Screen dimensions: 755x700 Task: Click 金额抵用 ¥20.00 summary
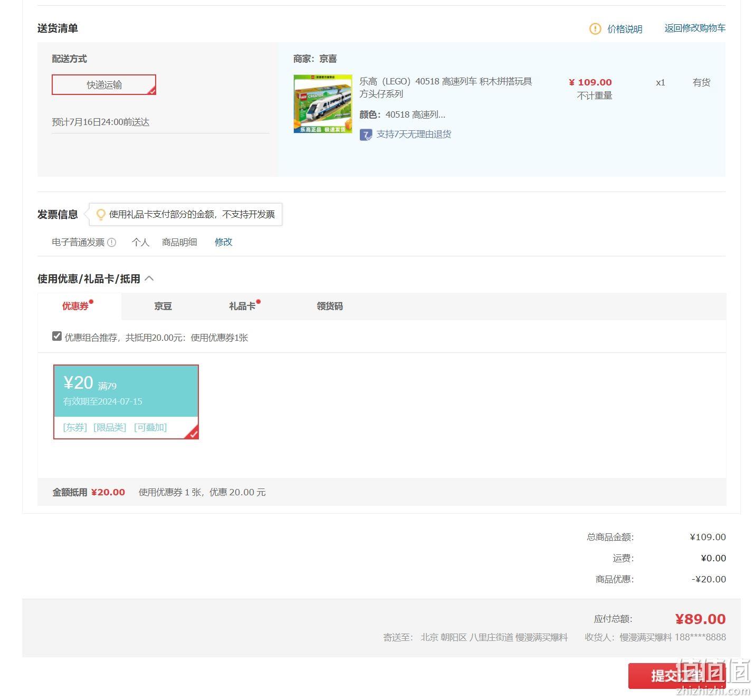(x=89, y=492)
